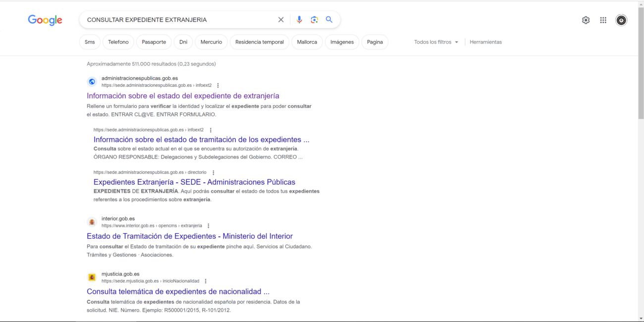The width and height of the screenshot is (644, 322).
Task: Select the Telefono filter chip
Action: pos(118,42)
